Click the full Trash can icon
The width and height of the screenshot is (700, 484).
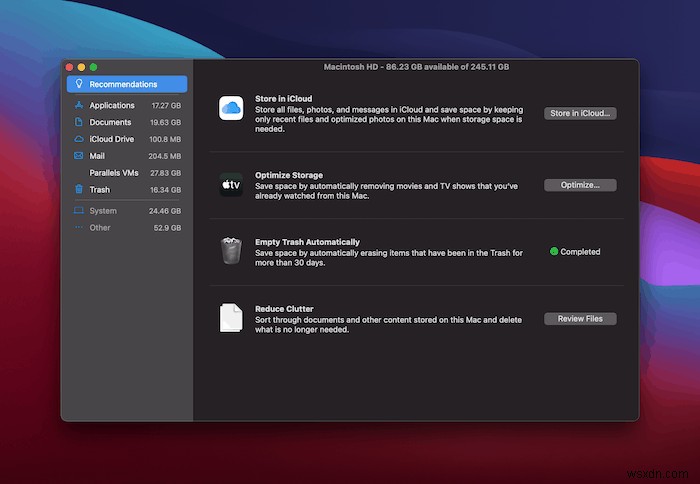click(231, 251)
